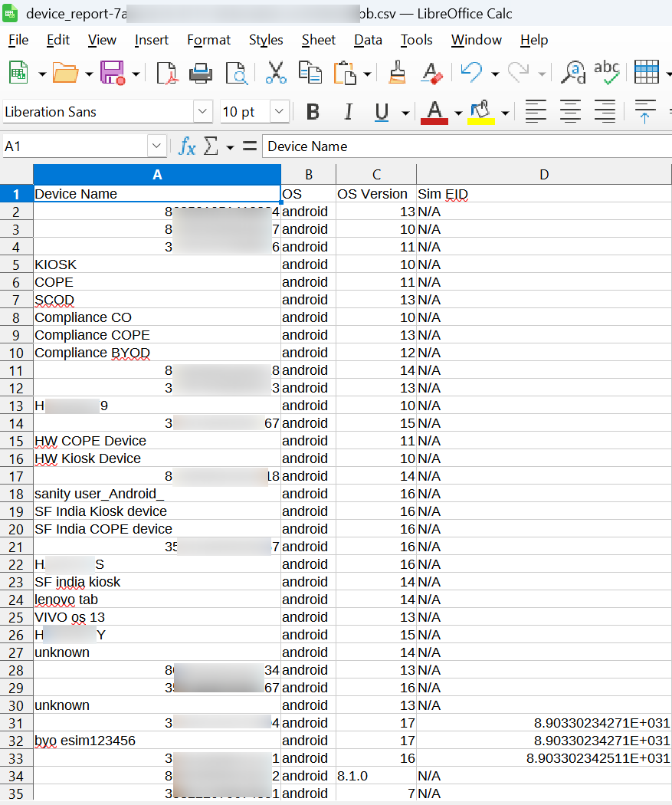Run spelling check (abc icon)
The image size is (672, 805).
(x=607, y=72)
